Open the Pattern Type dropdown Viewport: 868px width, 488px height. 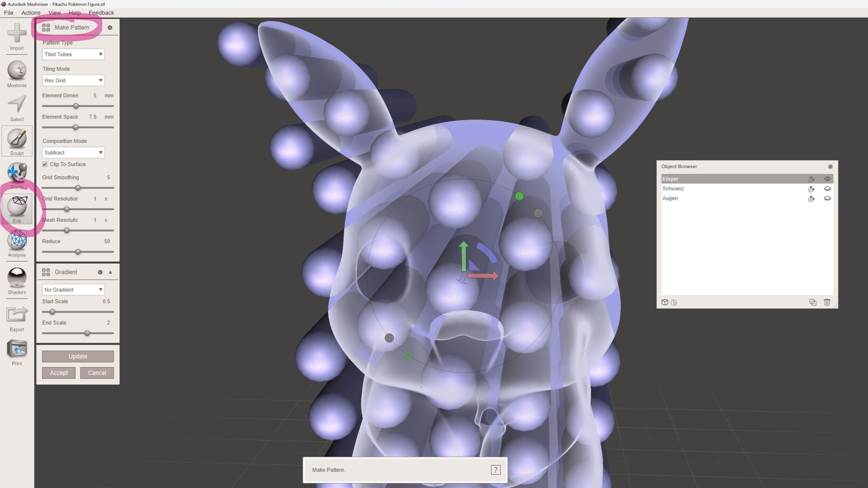pos(73,54)
